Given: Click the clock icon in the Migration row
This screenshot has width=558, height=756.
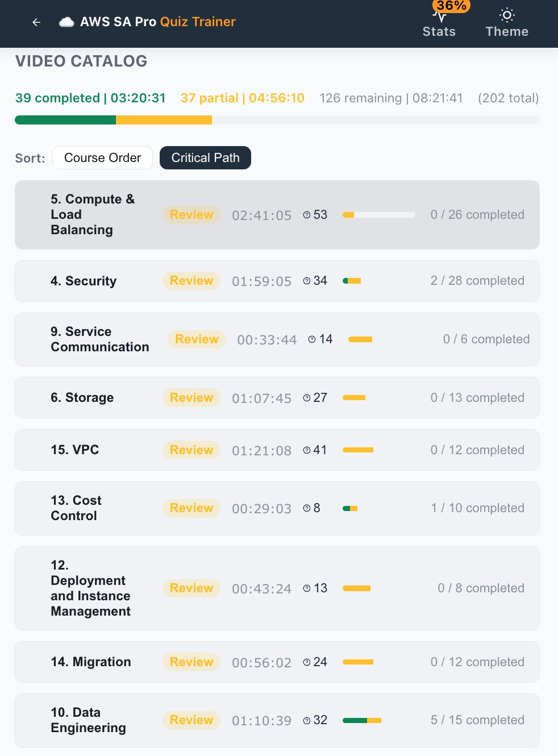Looking at the screenshot, I should [x=306, y=662].
